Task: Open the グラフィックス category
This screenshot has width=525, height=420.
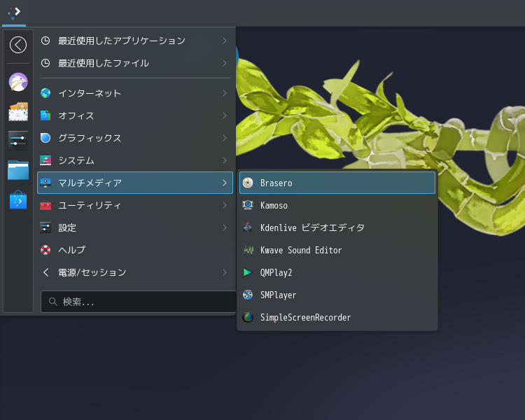Action: pyautogui.click(x=135, y=138)
